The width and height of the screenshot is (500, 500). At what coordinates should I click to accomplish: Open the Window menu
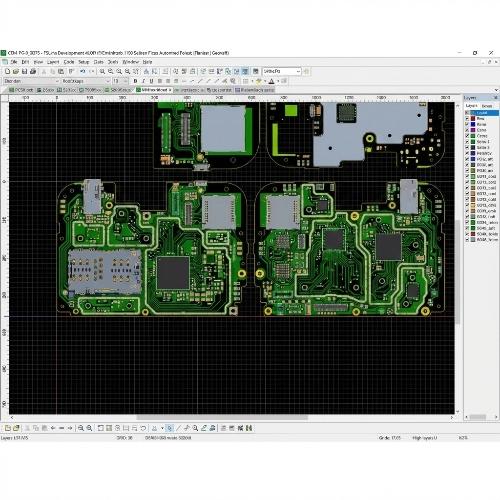(x=130, y=62)
